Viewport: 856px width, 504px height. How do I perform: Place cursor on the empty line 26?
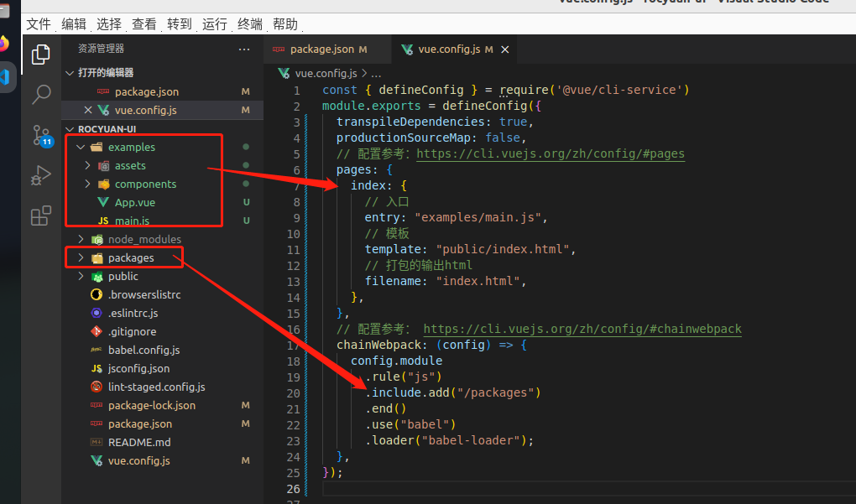[588, 489]
